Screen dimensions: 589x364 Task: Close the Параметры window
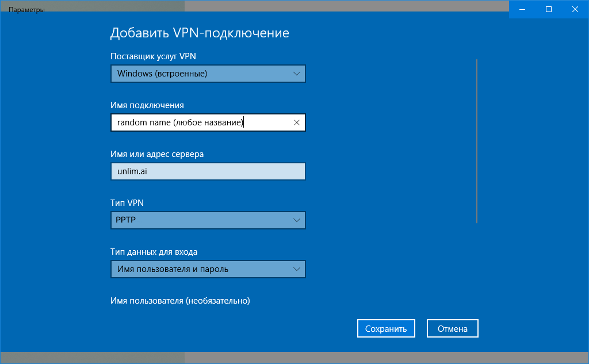[575, 9]
